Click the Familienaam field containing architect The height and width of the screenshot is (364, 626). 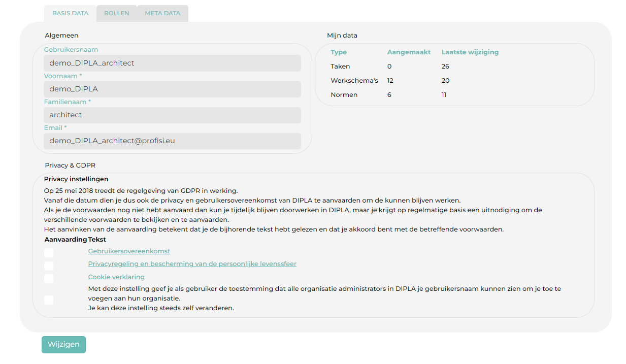172,115
